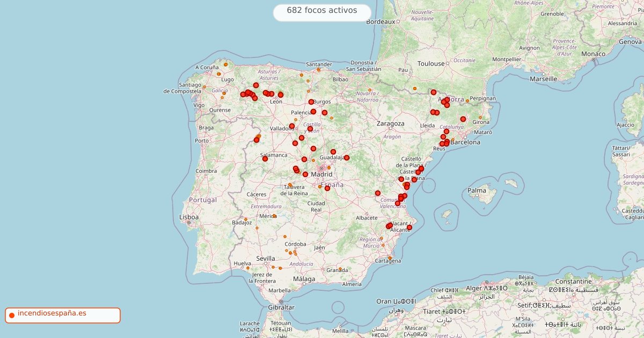The image size is (644, 338).
Task: Click the 'Lisboa' city label
Action: (189, 217)
